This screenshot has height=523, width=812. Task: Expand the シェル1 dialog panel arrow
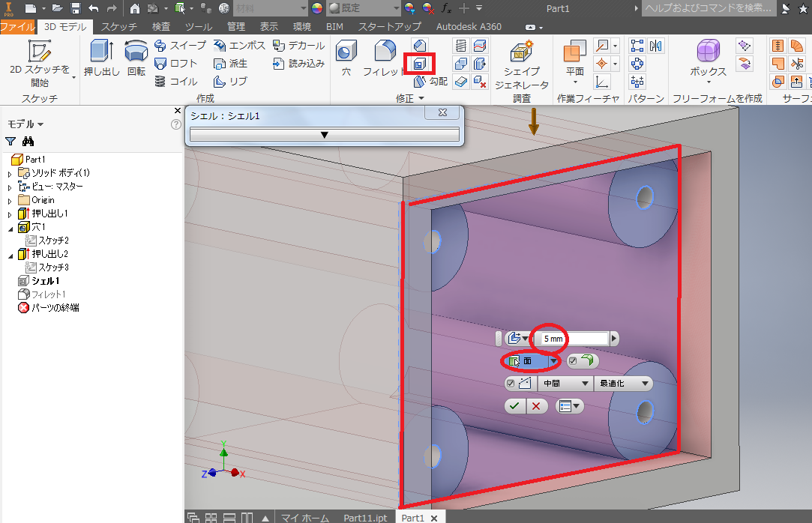coord(324,135)
